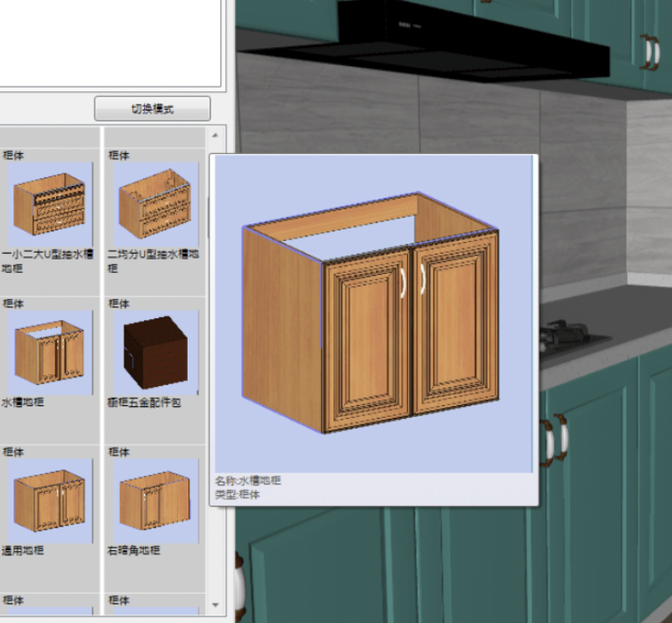Click the 二均分U型抽水槽地柜 label text
This screenshot has height=623, width=672.
pyautogui.click(x=153, y=261)
